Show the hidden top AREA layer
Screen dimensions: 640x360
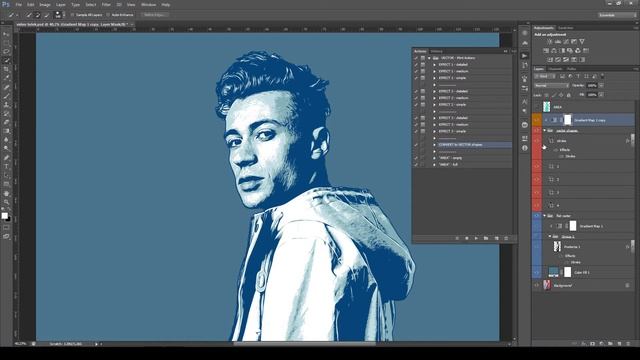536,107
